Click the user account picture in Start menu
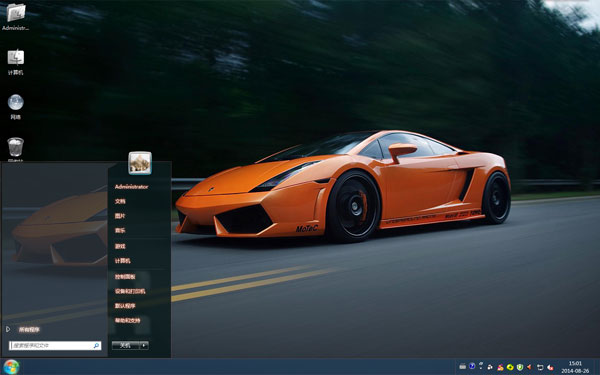Image resolution: width=600 pixels, height=375 pixels. [140, 163]
